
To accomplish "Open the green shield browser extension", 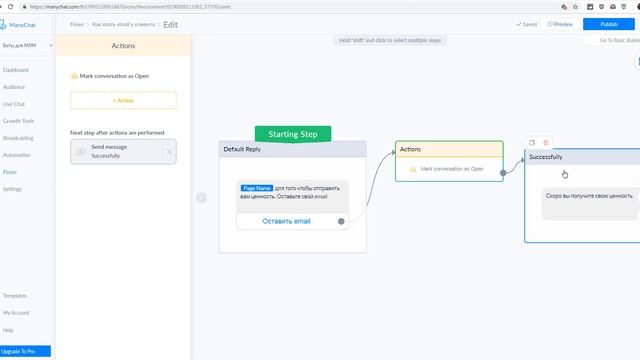I will [624, 7].
